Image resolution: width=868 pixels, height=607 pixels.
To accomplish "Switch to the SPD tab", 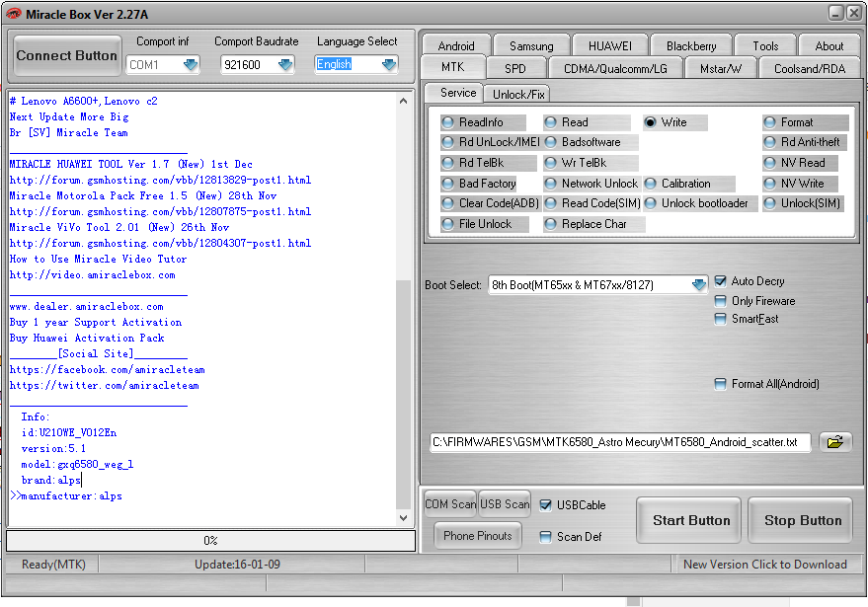I will (x=515, y=69).
